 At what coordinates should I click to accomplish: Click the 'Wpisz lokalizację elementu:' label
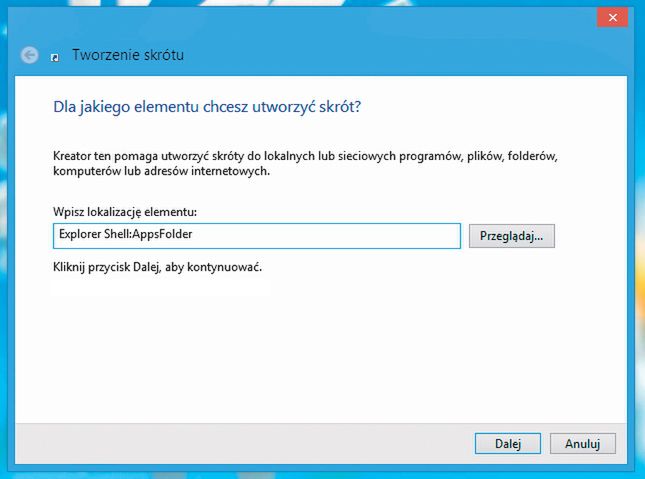(125, 212)
